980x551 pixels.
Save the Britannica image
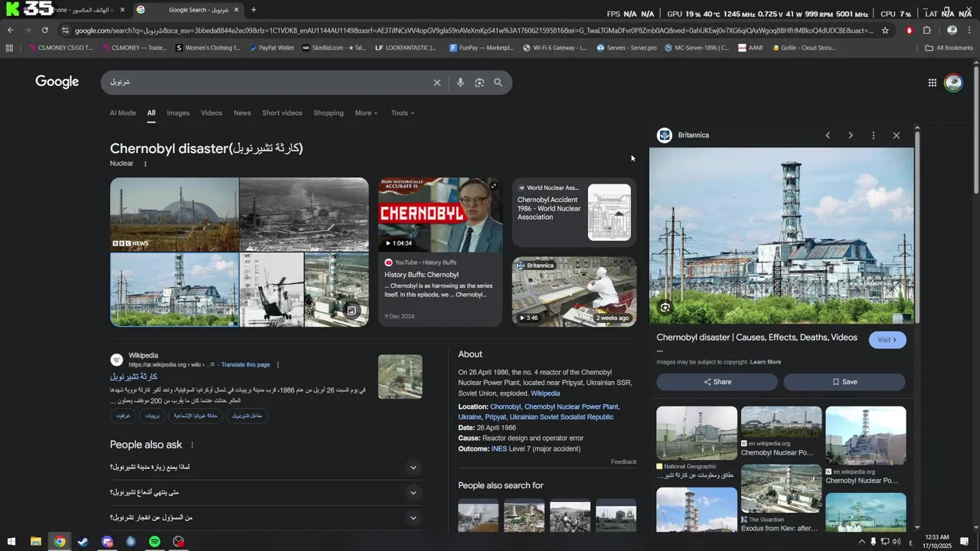(844, 382)
